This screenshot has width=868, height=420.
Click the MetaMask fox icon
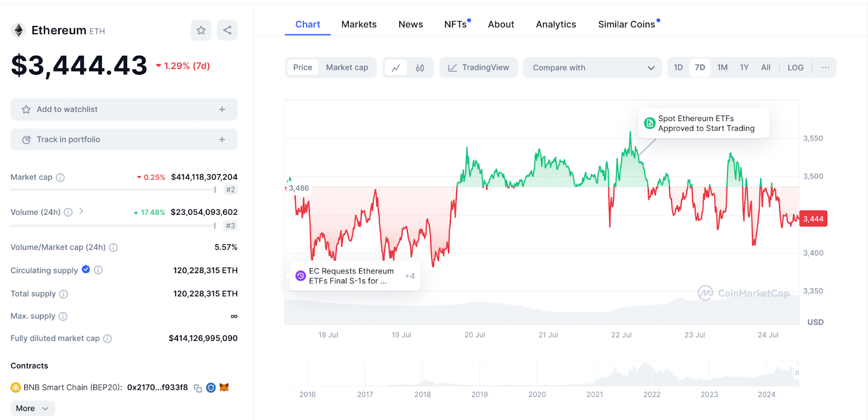tap(224, 387)
